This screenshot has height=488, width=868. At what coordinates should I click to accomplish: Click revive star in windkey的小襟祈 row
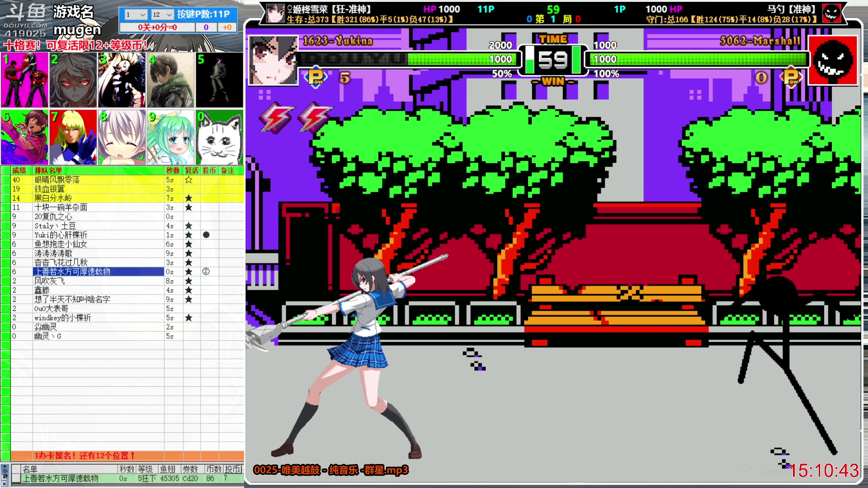point(189,318)
